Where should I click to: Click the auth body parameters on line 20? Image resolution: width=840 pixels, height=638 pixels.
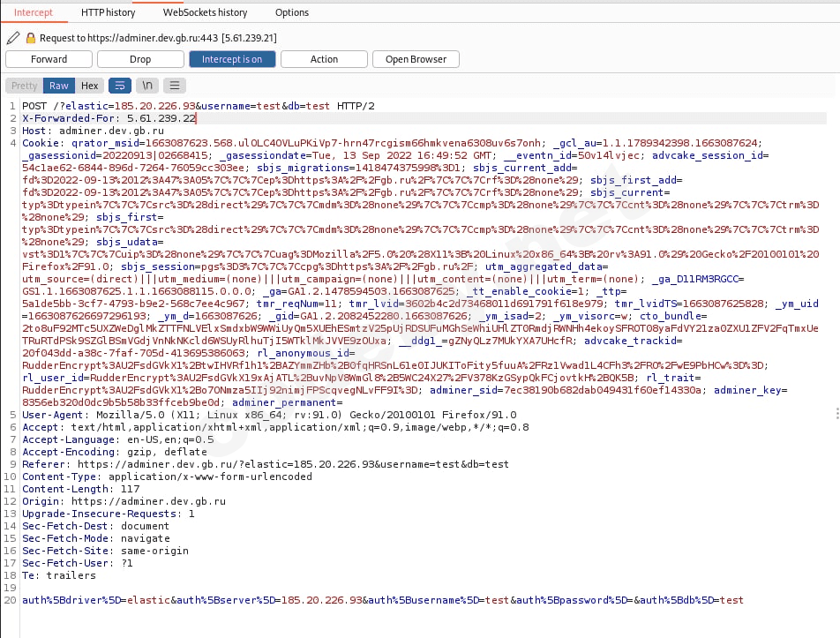tap(382, 600)
